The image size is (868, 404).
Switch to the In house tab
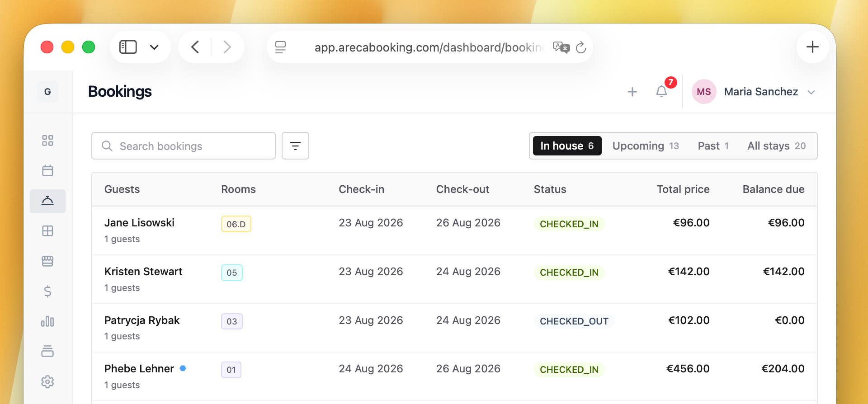point(567,146)
